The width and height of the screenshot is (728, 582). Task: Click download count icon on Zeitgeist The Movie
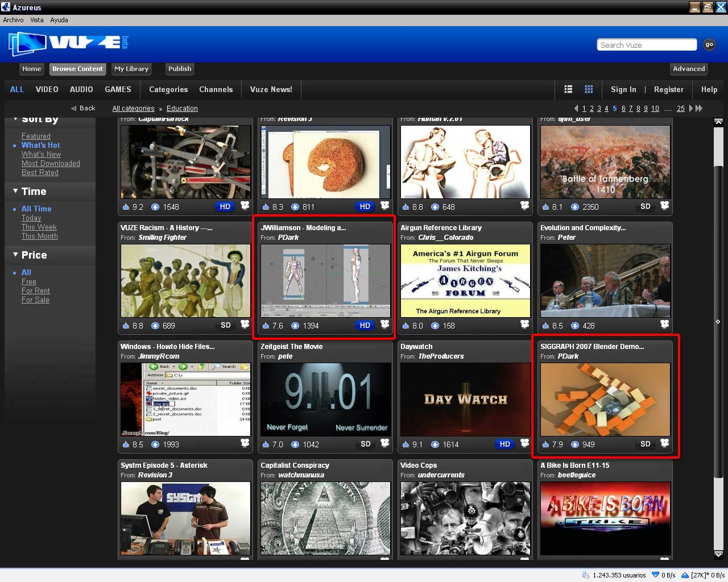pyautogui.click(x=295, y=444)
